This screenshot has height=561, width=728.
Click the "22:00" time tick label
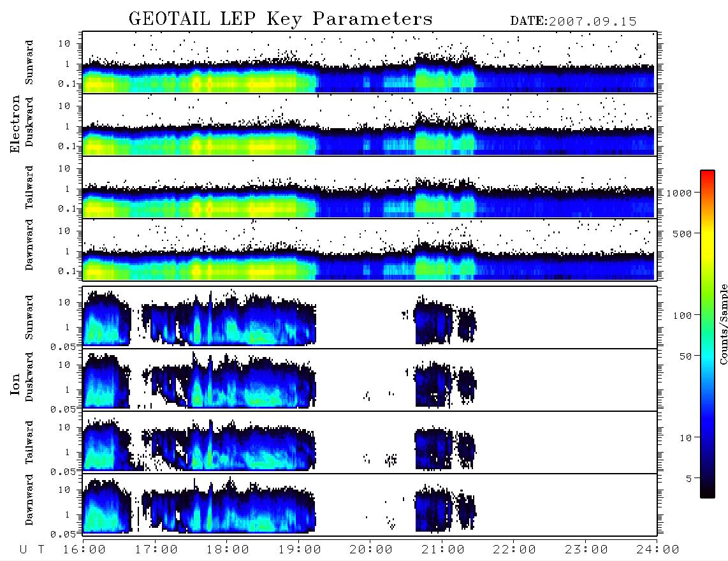514,550
